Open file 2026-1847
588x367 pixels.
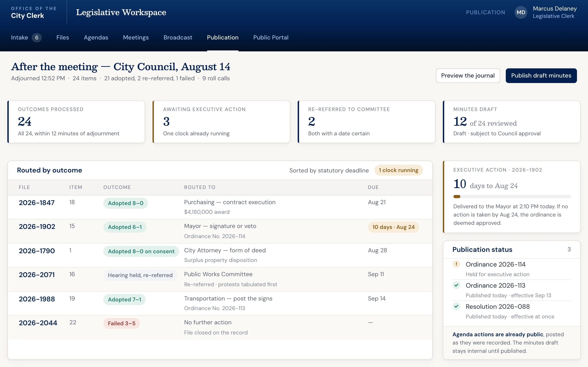point(37,203)
